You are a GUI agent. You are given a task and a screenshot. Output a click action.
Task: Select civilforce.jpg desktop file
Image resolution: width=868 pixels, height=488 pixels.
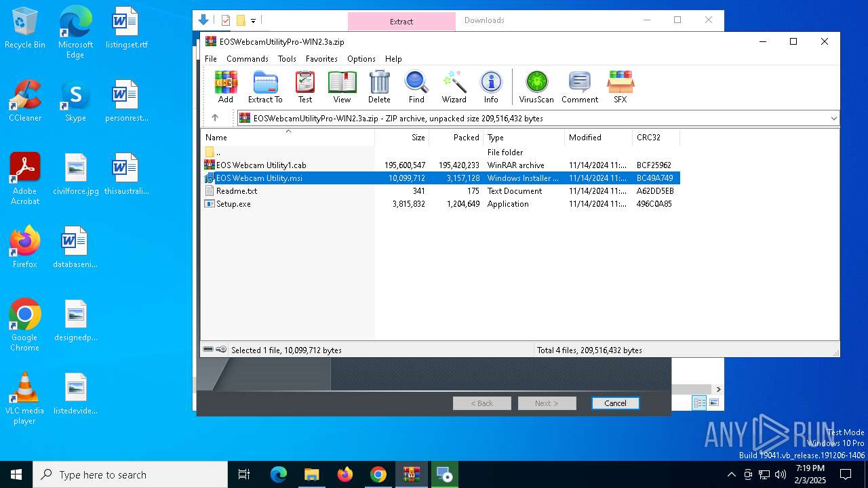click(x=76, y=175)
